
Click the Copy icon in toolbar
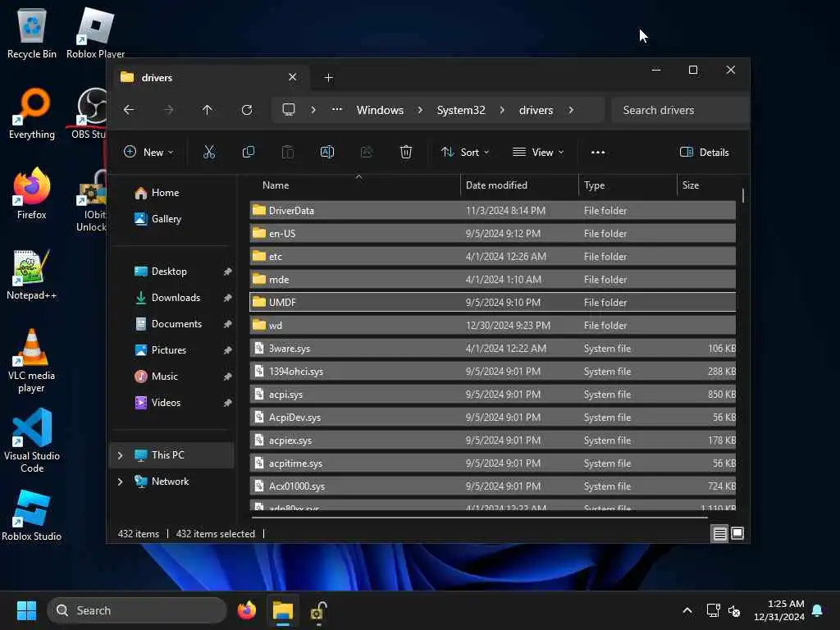pos(248,152)
